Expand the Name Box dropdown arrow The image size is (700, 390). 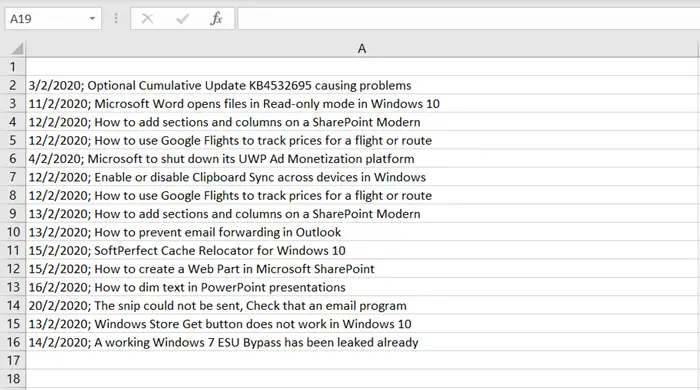(92, 19)
